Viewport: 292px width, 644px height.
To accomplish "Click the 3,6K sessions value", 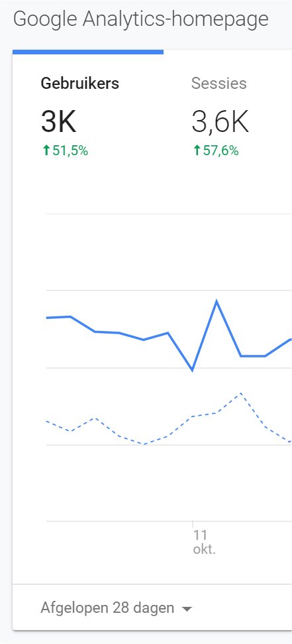I will pyautogui.click(x=220, y=123).
